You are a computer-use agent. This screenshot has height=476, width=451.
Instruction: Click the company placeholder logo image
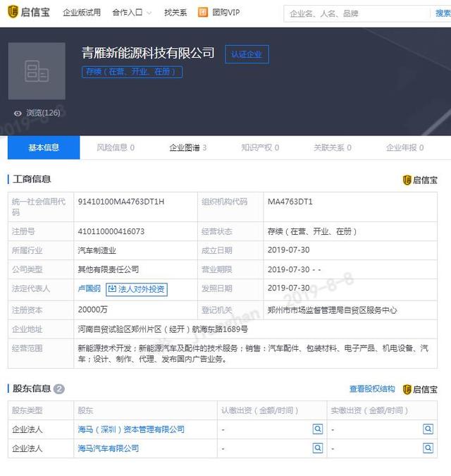tap(37, 71)
